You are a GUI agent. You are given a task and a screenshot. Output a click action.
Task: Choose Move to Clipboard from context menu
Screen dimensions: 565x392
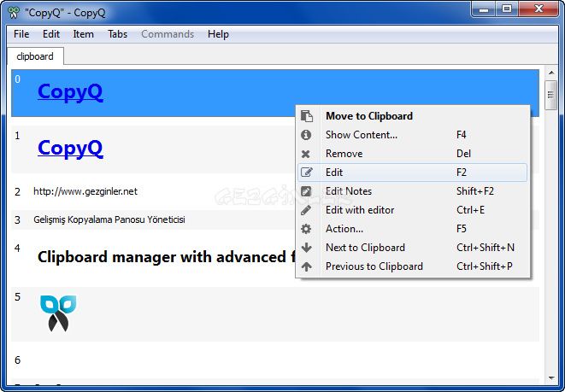pos(412,116)
